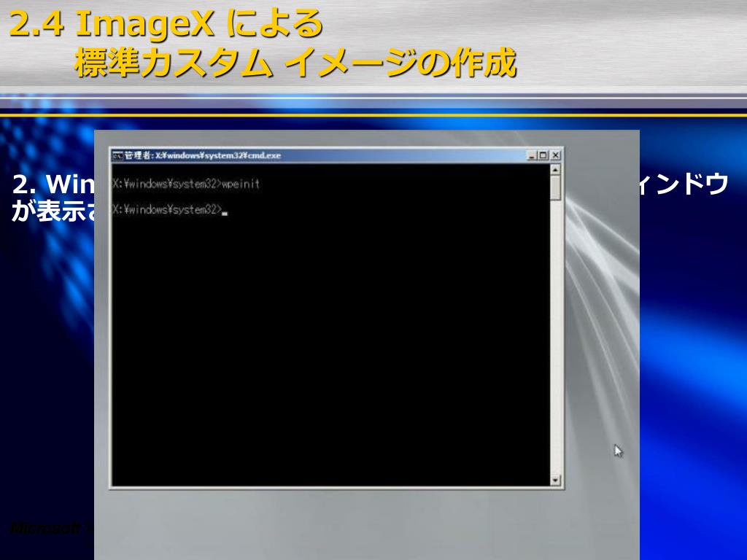Click the slide title '2.4 ImageX による'
The width and height of the screenshot is (747, 560).
[x=166, y=24]
